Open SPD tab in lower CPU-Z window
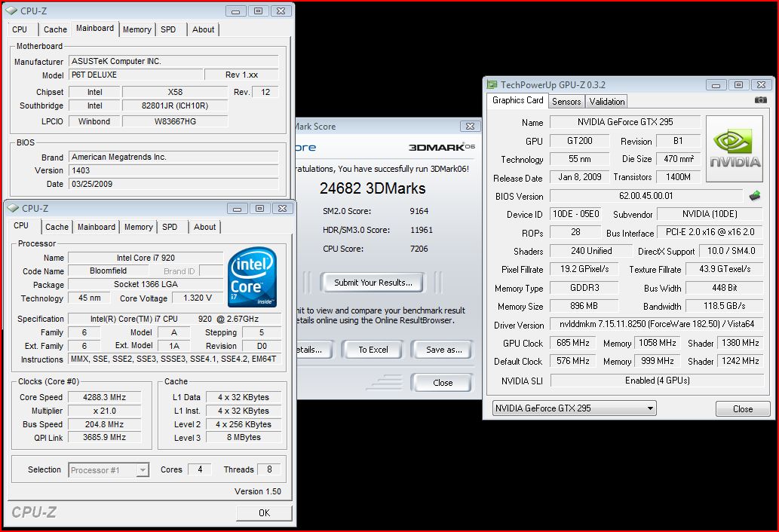779x532 pixels. point(170,227)
